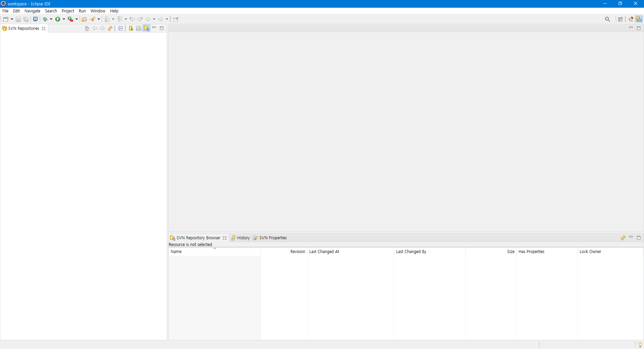Switch to the History tab
The height and width of the screenshot is (349, 644).
tap(240, 238)
